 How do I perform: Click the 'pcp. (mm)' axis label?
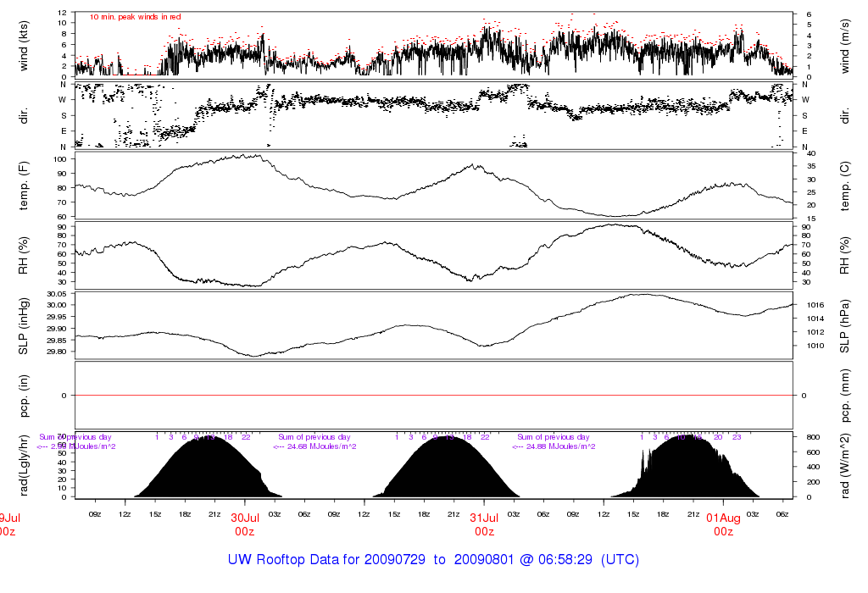(844, 396)
